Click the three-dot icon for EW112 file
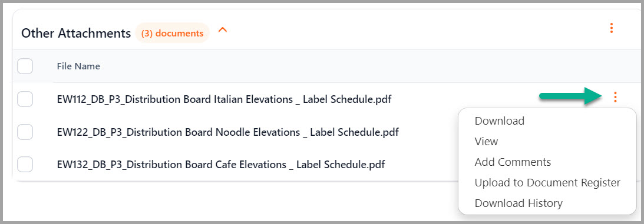This screenshot has width=644, height=224. click(x=615, y=97)
